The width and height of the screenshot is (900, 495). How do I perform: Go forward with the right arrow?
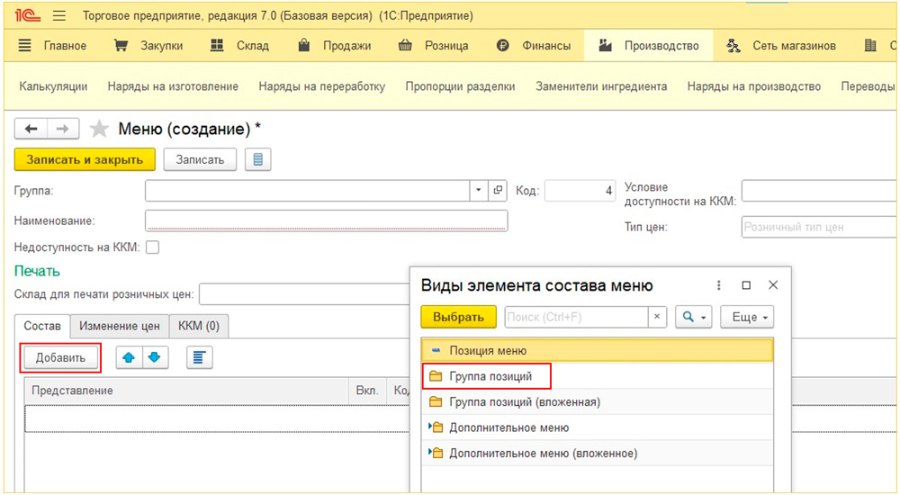(63, 129)
